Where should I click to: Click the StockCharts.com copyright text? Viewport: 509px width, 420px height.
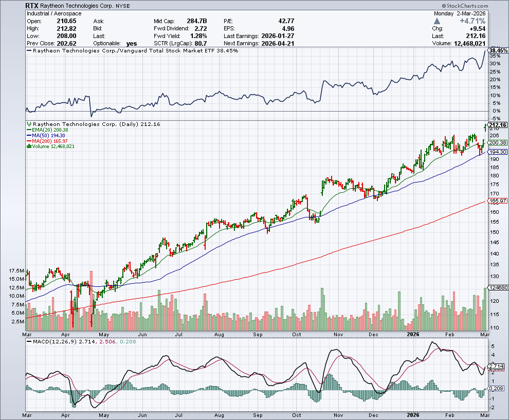tap(465, 6)
